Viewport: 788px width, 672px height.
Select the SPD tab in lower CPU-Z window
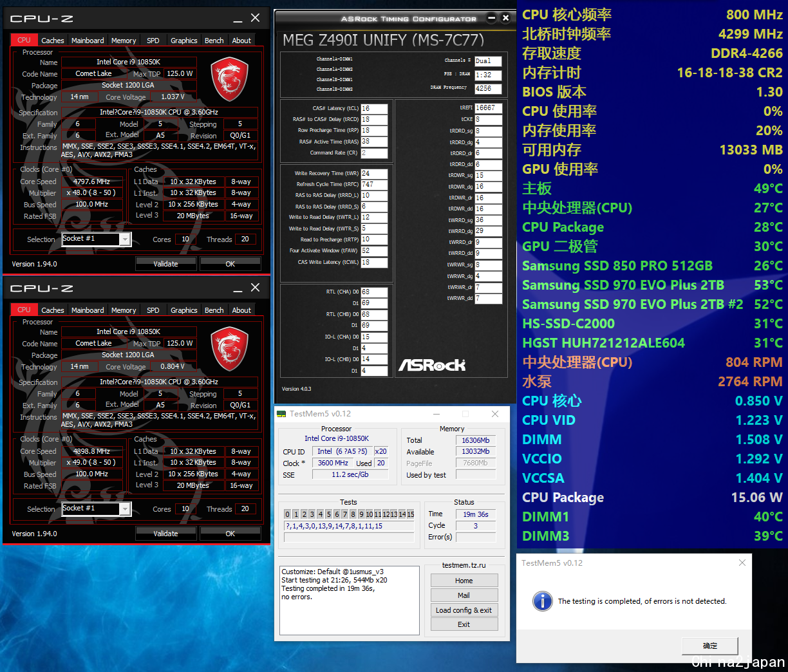153,310
